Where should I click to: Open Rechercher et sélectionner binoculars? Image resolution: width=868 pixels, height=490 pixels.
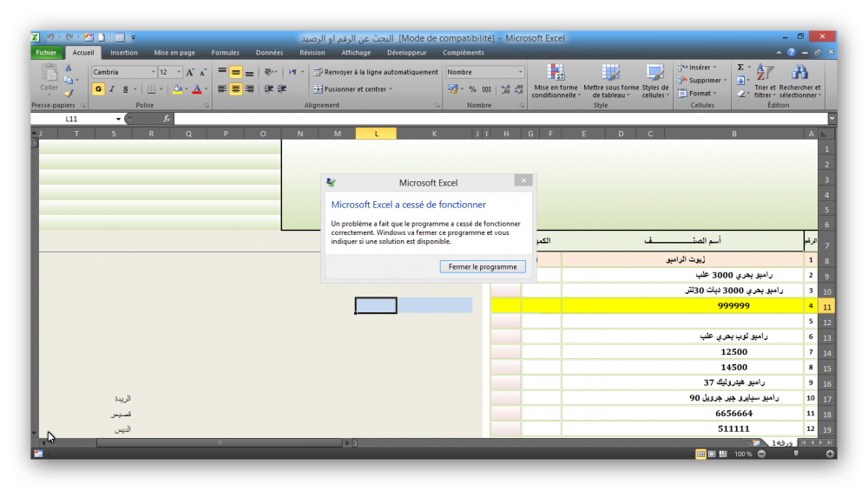point(800,81)
